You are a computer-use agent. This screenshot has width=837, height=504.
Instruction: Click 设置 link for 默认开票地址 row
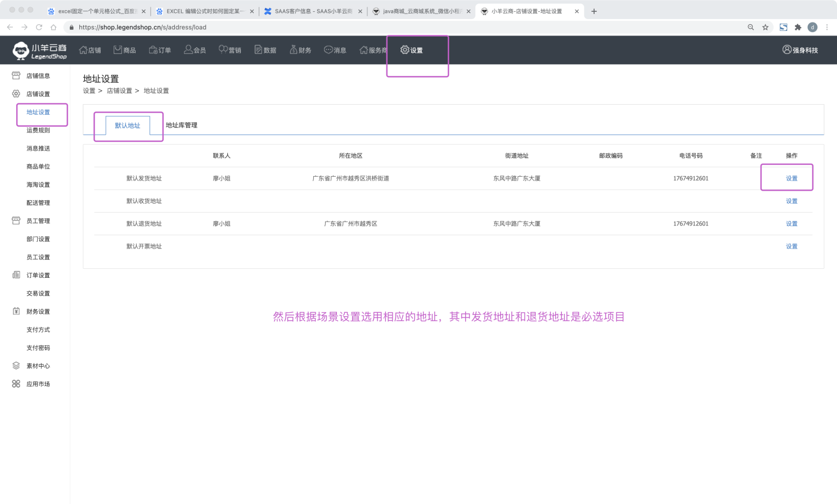tap(791, 246)
